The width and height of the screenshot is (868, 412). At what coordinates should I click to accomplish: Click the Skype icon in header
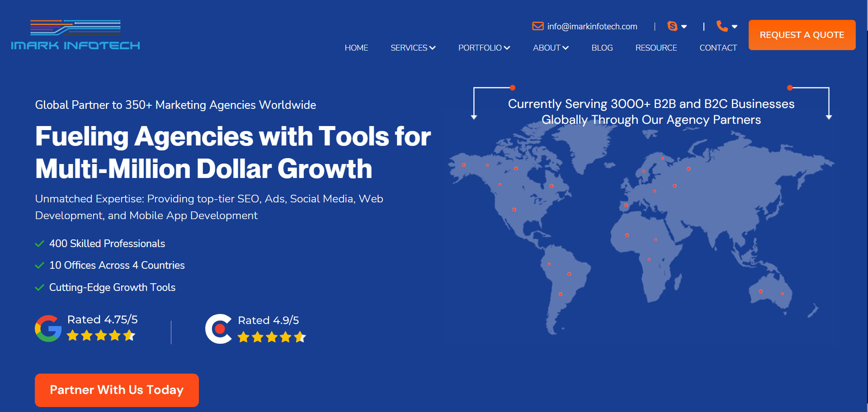[672, 26]
